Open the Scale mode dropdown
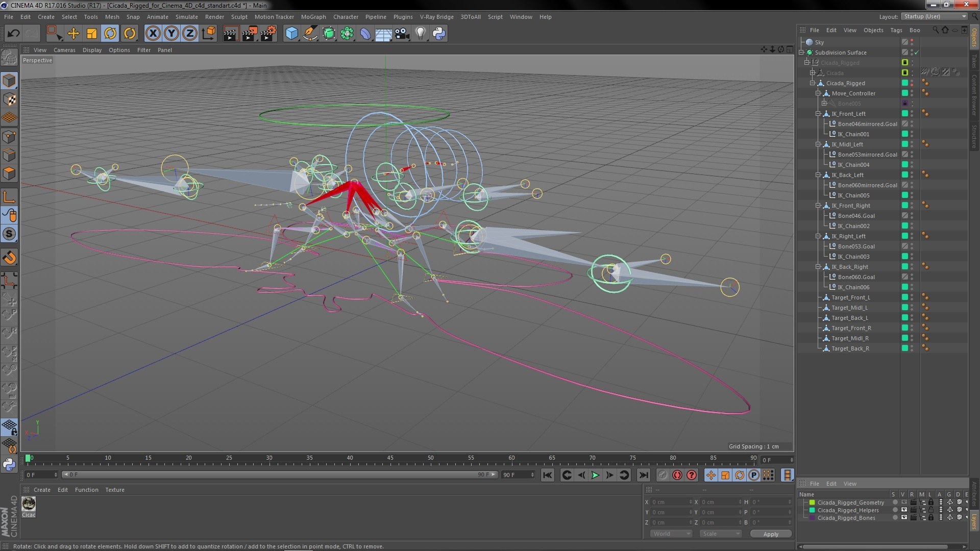Screen dimensions: 980x551 pos(721,534)
